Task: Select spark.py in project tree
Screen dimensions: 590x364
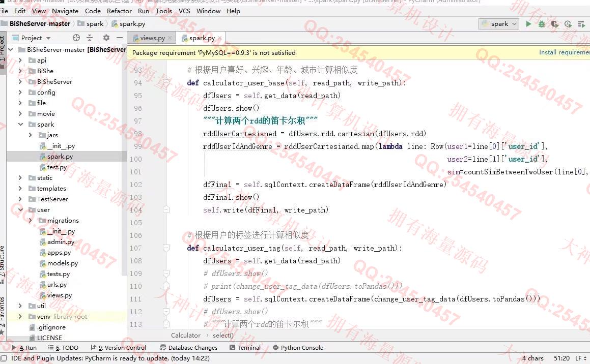Action: (60, 156)
